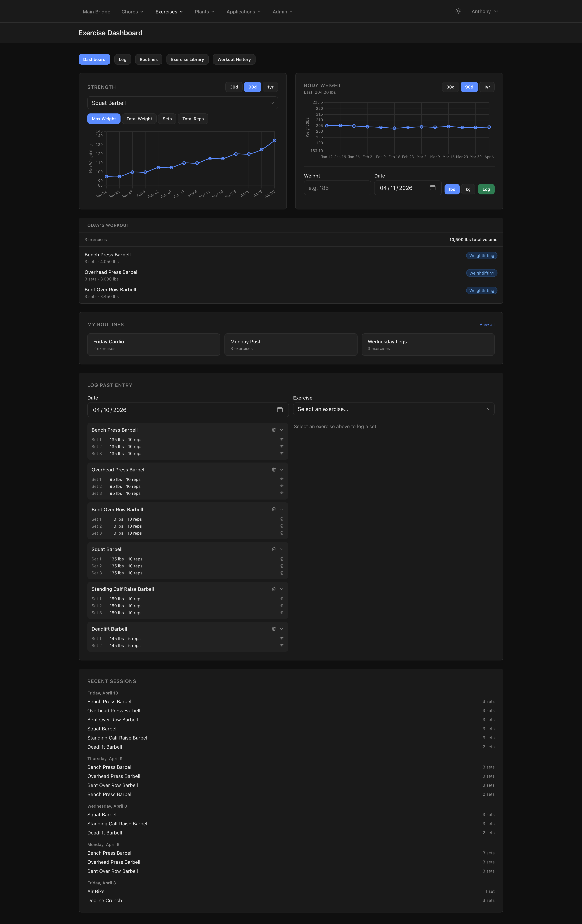Click the green Log button
The image size is (582, 924).
[x=486, y=189]
